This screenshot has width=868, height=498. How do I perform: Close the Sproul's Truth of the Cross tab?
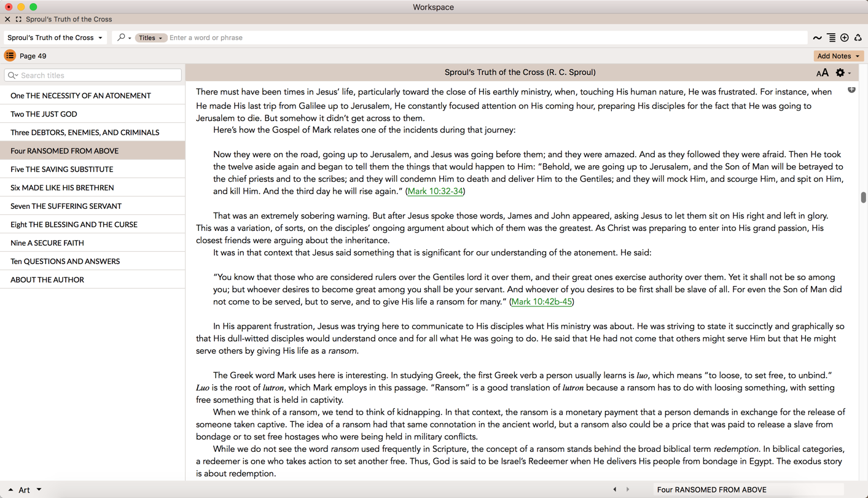pyautogui.click(x=7, y=19)
